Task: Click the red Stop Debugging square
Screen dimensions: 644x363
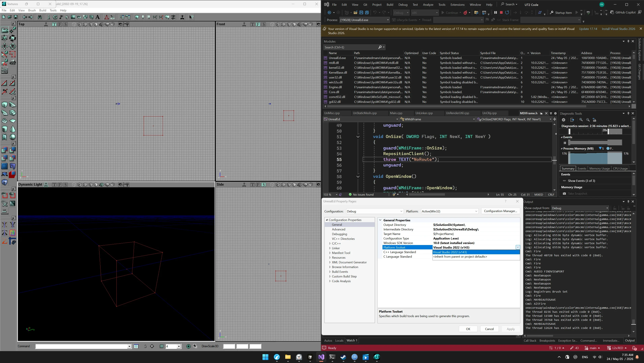Action: pos(501,12)
